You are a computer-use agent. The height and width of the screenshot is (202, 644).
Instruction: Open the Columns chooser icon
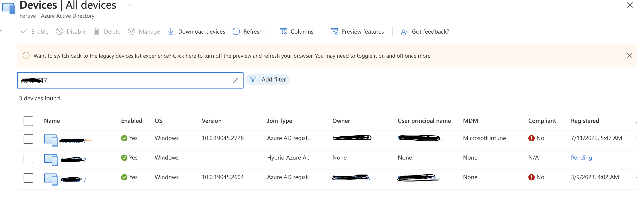[283, 32]
